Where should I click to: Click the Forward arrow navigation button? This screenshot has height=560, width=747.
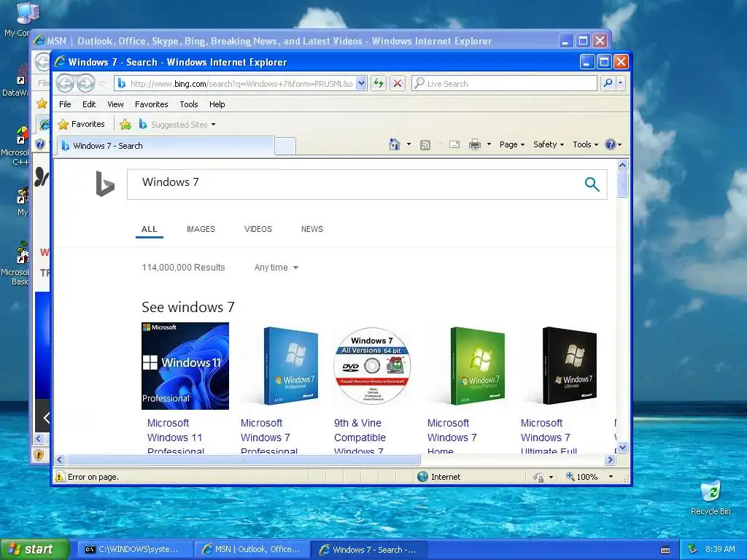coord(86,83)
